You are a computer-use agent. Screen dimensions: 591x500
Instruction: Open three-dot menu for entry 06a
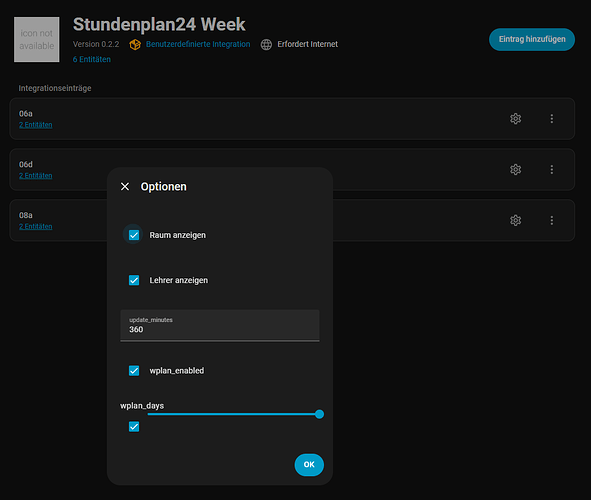click(x=551, y=119)
